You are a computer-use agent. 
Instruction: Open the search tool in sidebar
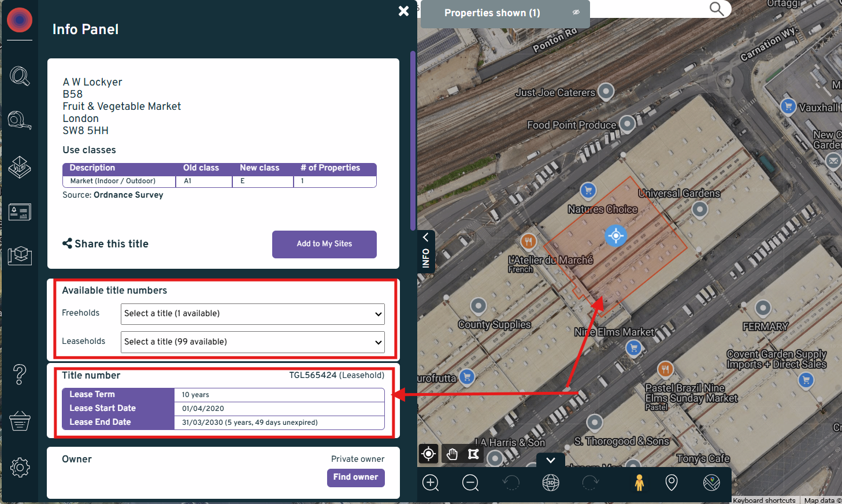pos(20,76)
